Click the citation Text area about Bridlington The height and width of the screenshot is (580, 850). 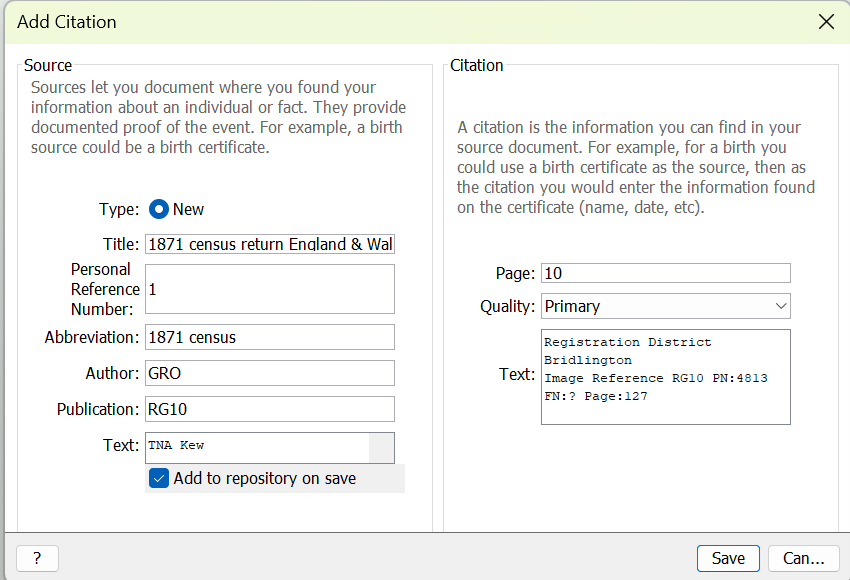point(665,376)
